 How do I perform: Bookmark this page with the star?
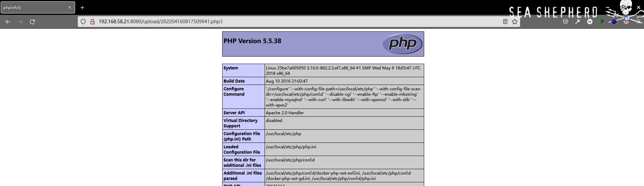[515, 22]
